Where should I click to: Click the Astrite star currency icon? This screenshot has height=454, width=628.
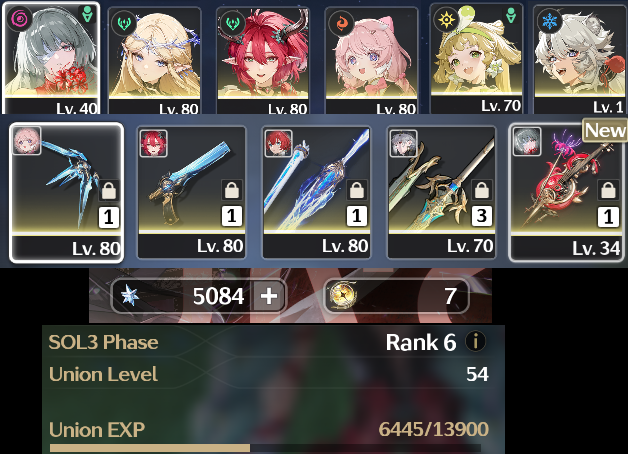pos(130,296)
